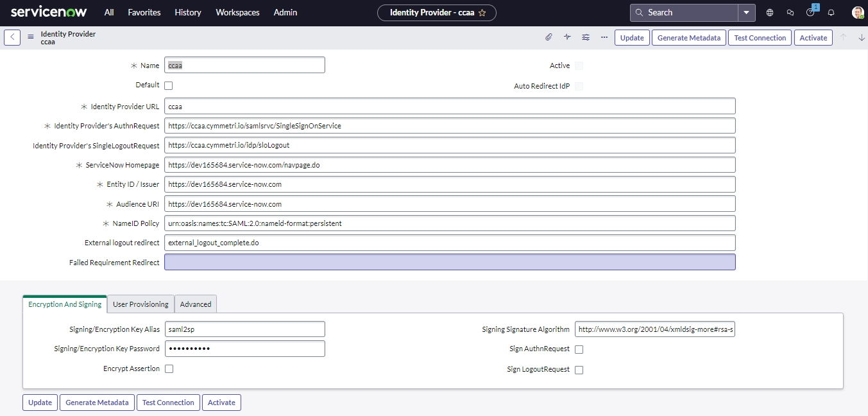Screen dimensions: 868x416
Task: Enable the Encrypt Assertion checkbox
Action: click(x=169, y=368)
